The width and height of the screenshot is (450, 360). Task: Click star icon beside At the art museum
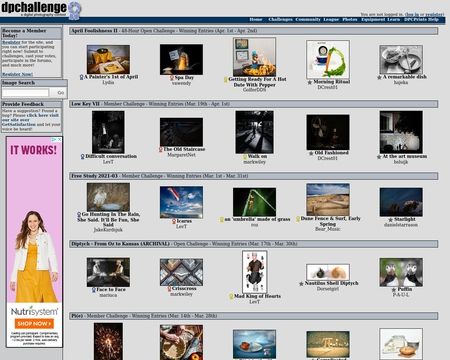pos(379,156)
